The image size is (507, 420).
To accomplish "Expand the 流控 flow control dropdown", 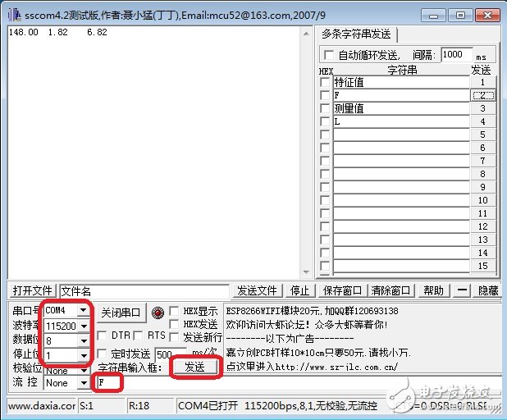I will point(83,383).
